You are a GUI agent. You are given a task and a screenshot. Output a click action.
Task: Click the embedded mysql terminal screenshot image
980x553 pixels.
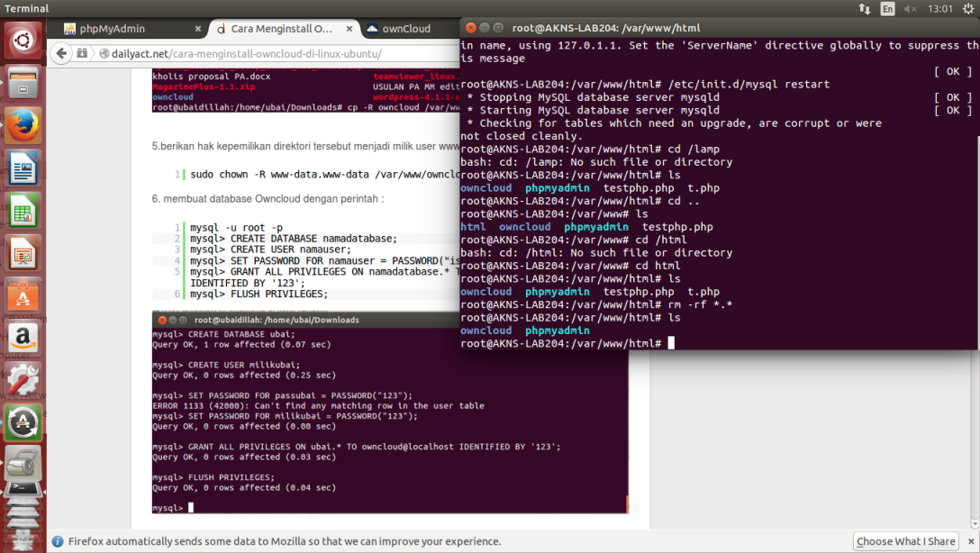click(x=390, y=413)
